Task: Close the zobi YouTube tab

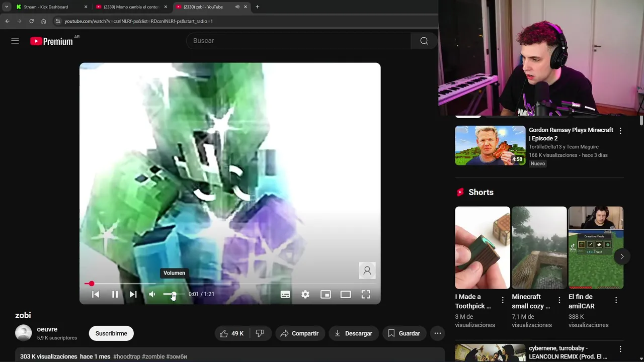Action: pos(246,7)
